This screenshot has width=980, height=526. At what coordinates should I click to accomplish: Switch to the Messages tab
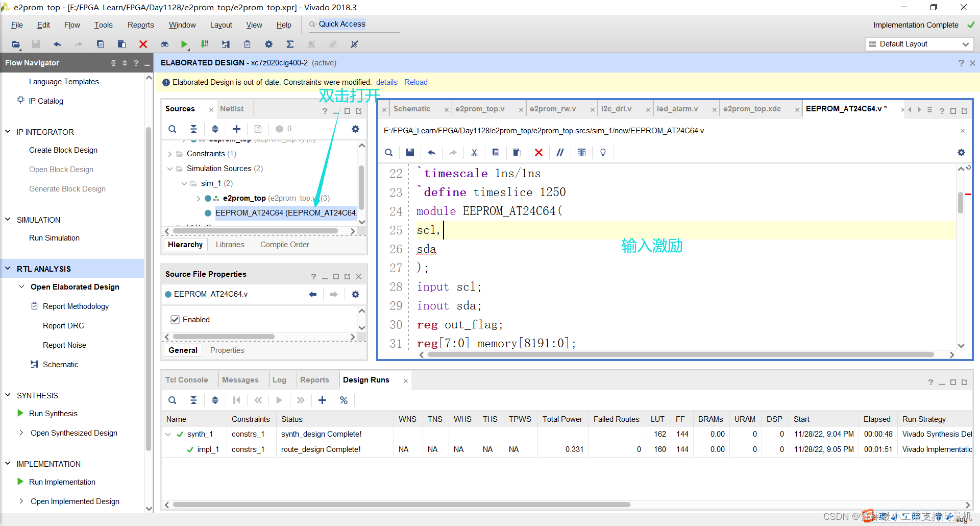[x=240, y=380]
